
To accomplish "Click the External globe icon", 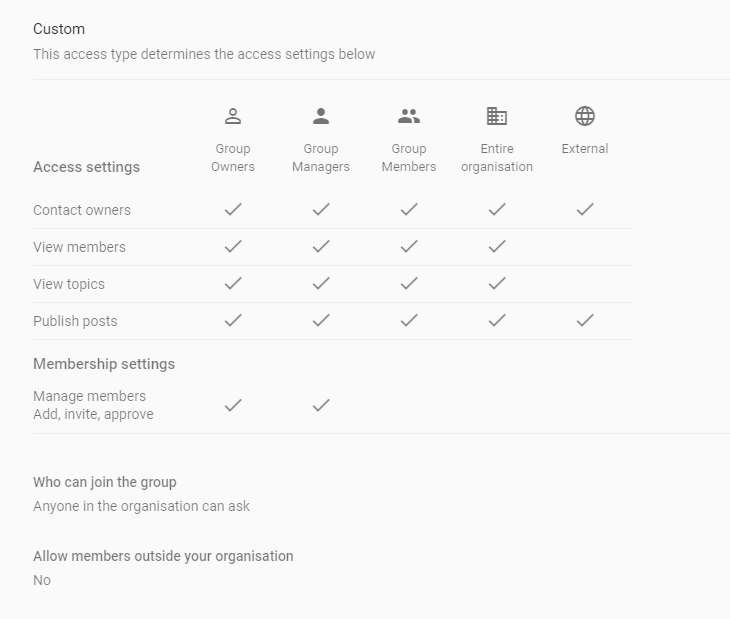I will coord(585,116).
